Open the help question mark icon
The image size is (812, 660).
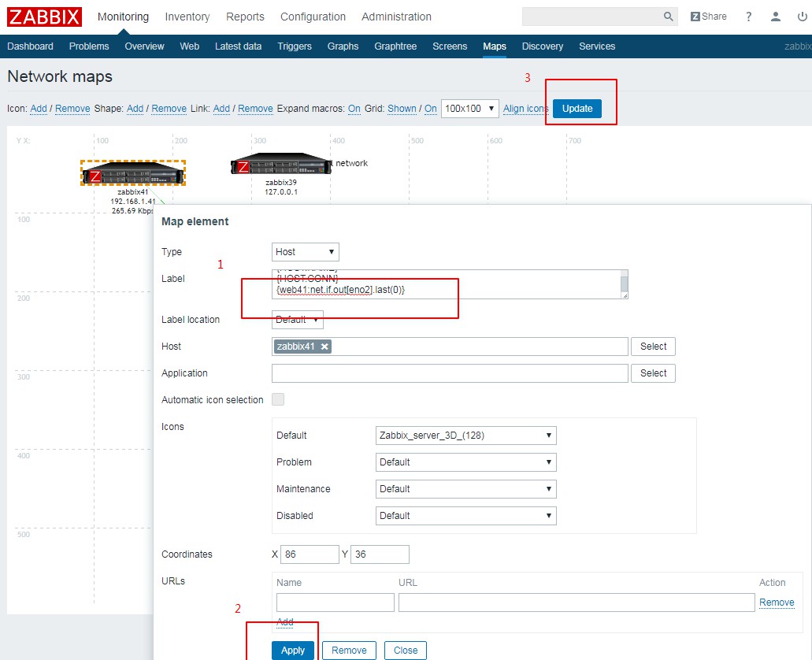coord(749,17)
